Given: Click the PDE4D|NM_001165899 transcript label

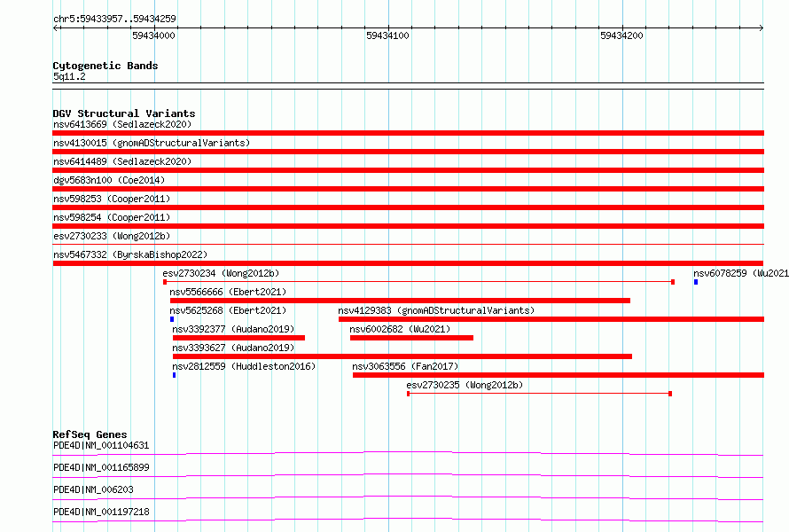Looking at the screenshot, I should tap(101, 467).
